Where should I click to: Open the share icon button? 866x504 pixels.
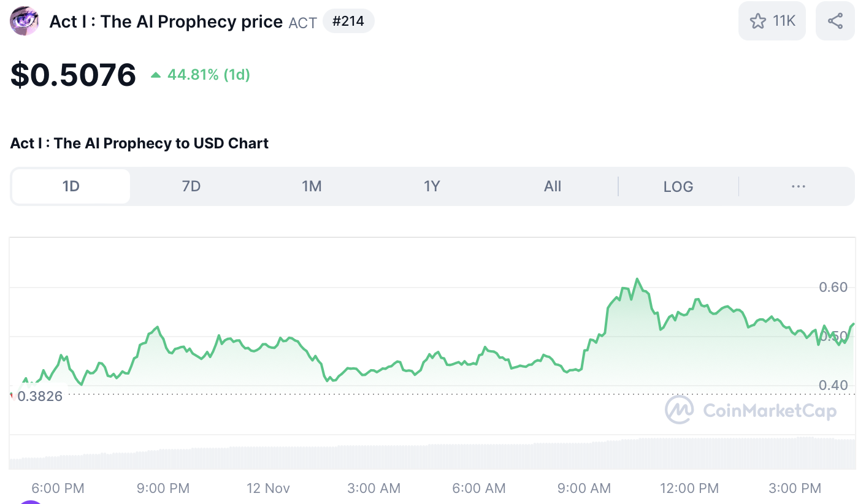pyautogui.click(x=835, y=21)
